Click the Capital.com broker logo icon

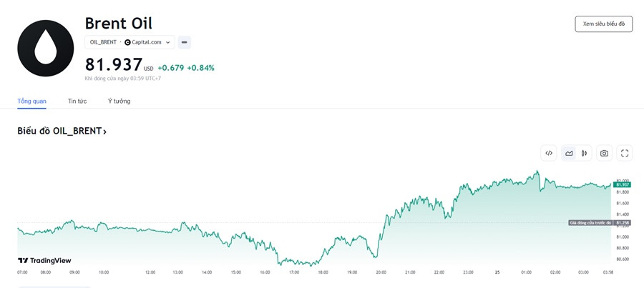pyautogui.click(x=128, y=42)
